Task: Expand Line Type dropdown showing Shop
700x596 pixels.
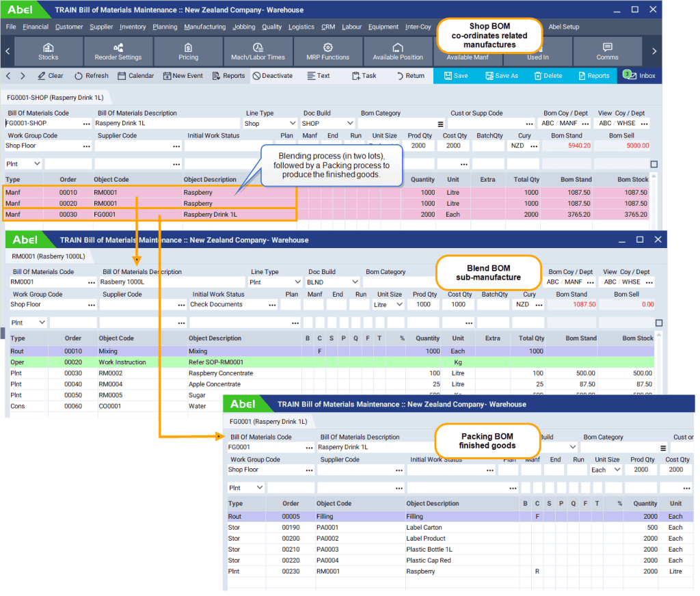Action: 292,124
